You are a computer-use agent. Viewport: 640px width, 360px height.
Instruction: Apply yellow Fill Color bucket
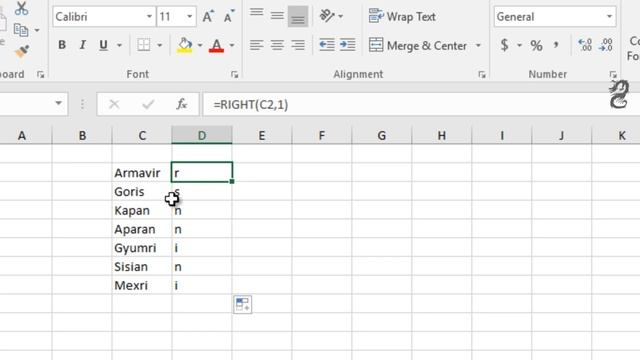(x=184, y=45)
